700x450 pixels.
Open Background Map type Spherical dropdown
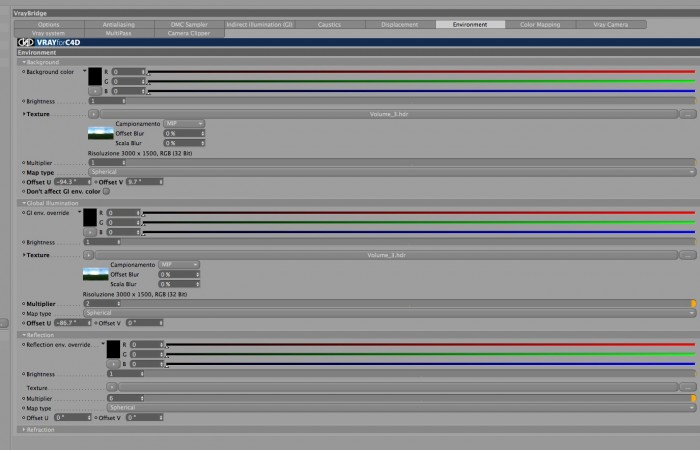392,172
